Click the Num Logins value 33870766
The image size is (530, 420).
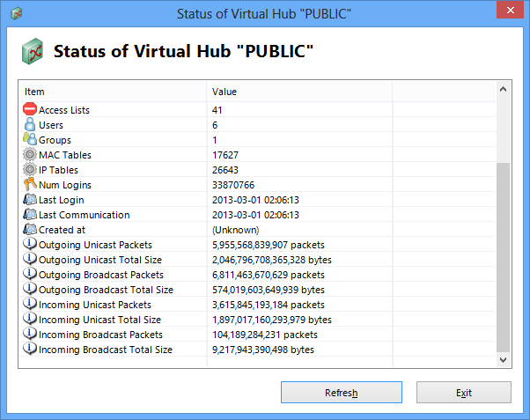coord(233,185)
